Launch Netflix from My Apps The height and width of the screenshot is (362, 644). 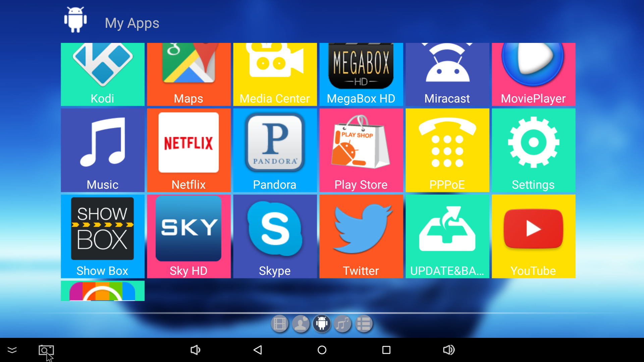coord(189,150)
